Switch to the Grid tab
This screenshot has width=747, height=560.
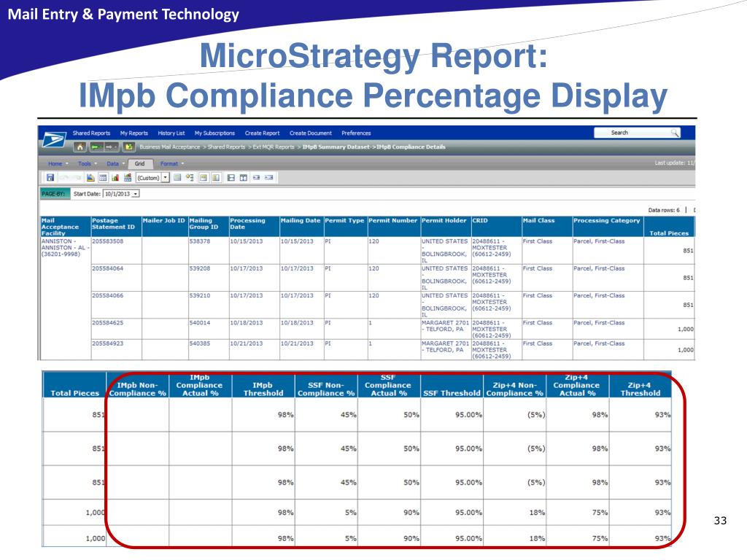pyautogui.click(x=140, y=164)
